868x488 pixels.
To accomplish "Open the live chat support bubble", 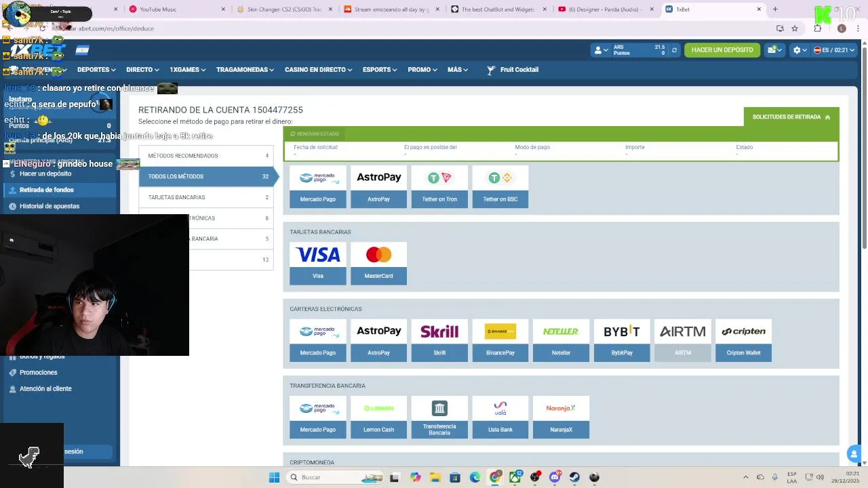I will (x=854, y=454).
